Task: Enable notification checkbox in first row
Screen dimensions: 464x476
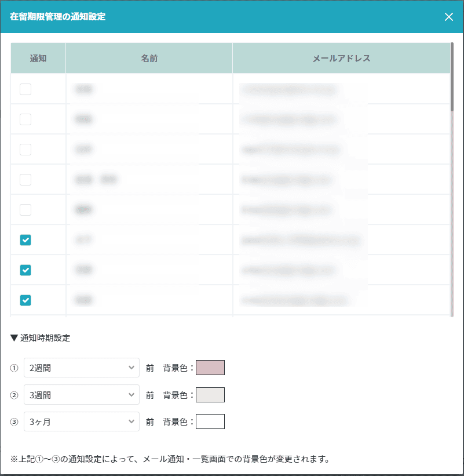Action: (x=25, y=89)
